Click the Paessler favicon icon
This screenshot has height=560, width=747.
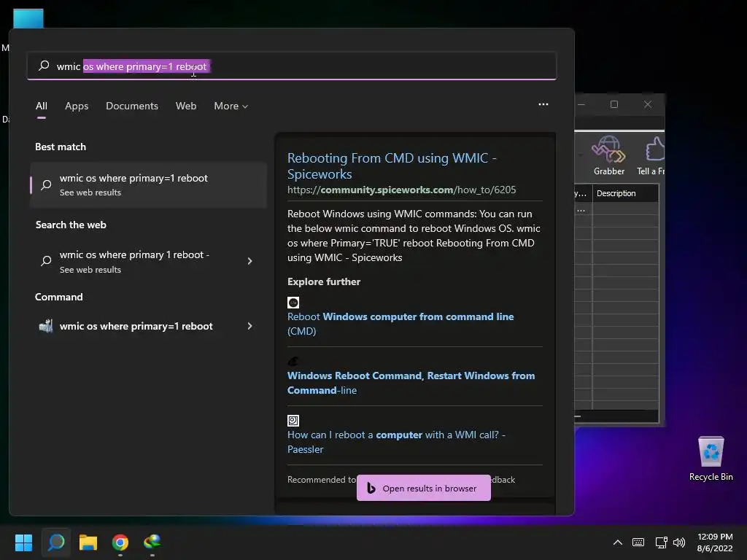[x=293, y=421]
